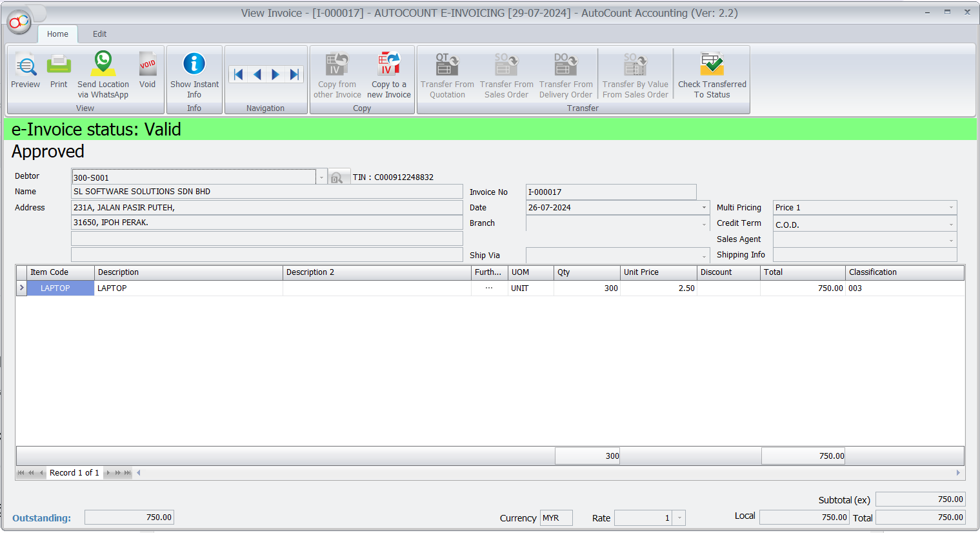The width and height of the screenshot is (980, 533).
Task: Navigate to the next invoice record
Action: 275,74
